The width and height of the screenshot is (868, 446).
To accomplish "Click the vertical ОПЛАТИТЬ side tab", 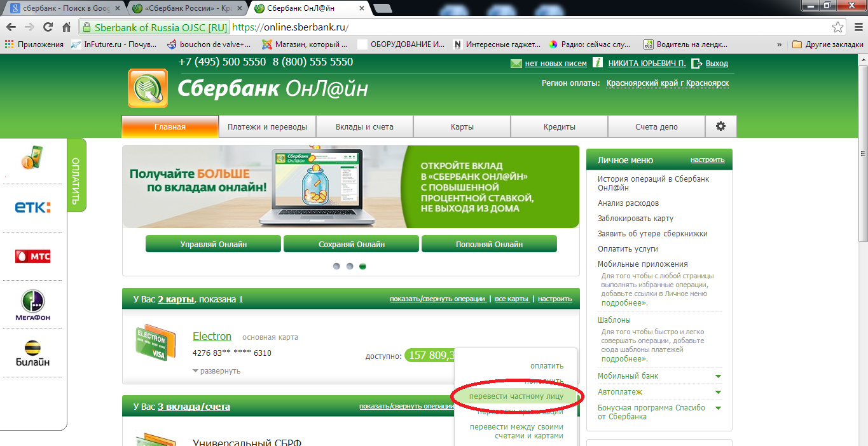I will 76,175.
